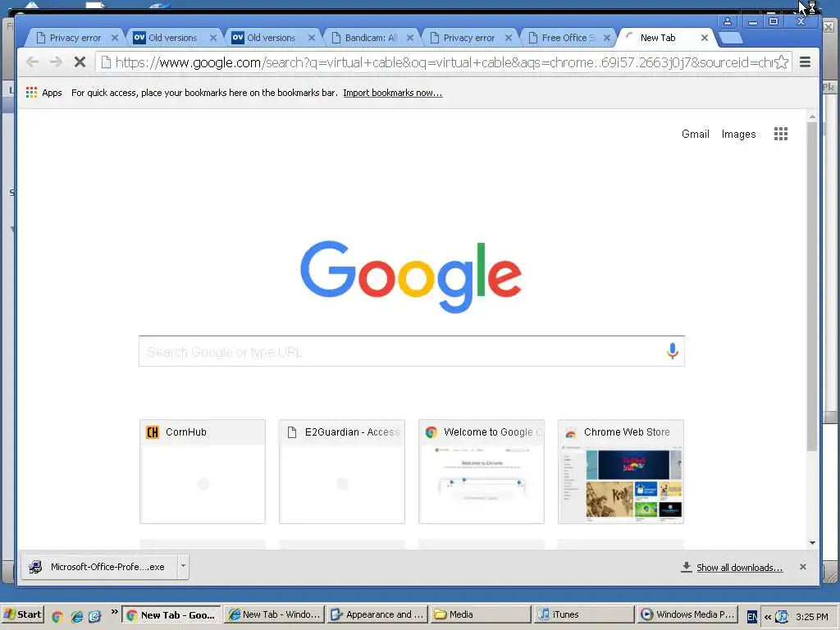The image size is (840, 630).
Task: Click the Google logo
Action: click(411, 276)
